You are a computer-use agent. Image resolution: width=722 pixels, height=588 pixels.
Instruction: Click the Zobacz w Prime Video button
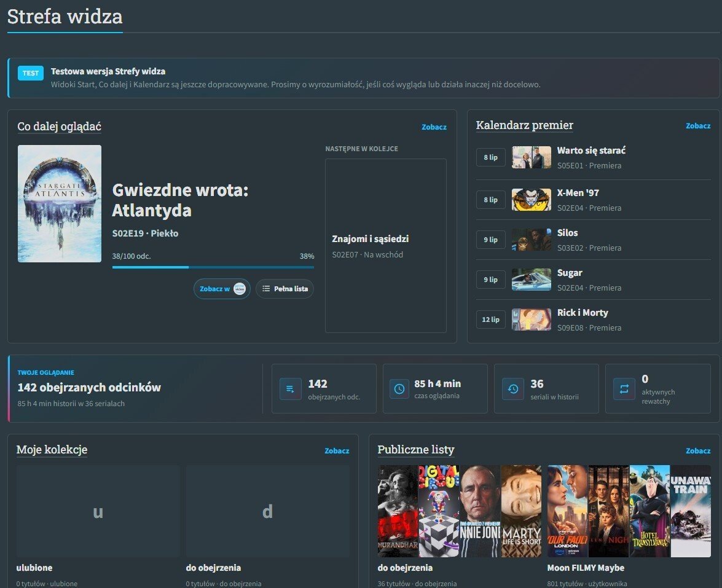222,289
